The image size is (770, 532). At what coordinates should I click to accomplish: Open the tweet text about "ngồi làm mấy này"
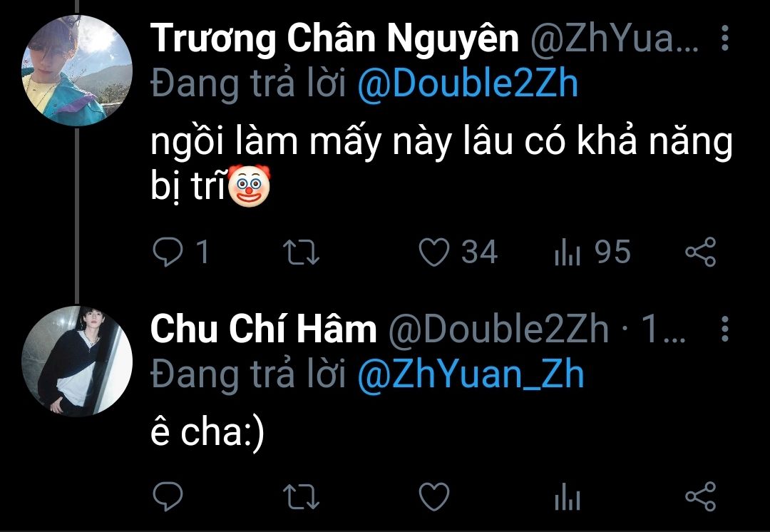(441, 164)
